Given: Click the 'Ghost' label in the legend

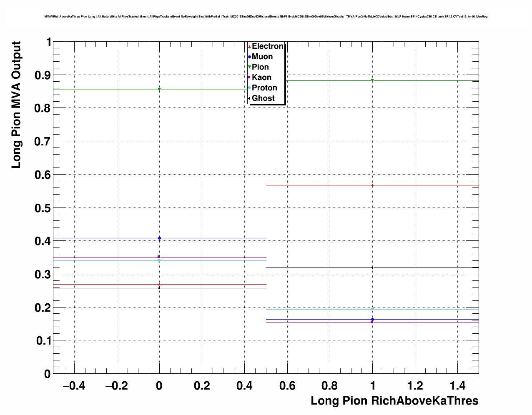Looking at the screenshot, I should pos(263,98).
